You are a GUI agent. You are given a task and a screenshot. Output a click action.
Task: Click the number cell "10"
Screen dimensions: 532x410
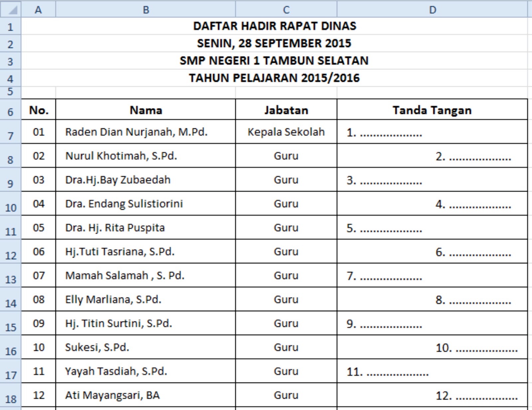(39, 347)
